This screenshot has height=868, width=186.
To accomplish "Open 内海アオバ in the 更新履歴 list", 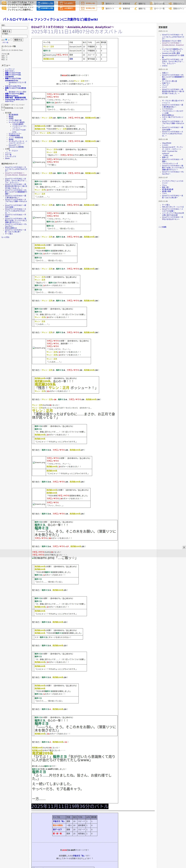I will tap(166, 83).
